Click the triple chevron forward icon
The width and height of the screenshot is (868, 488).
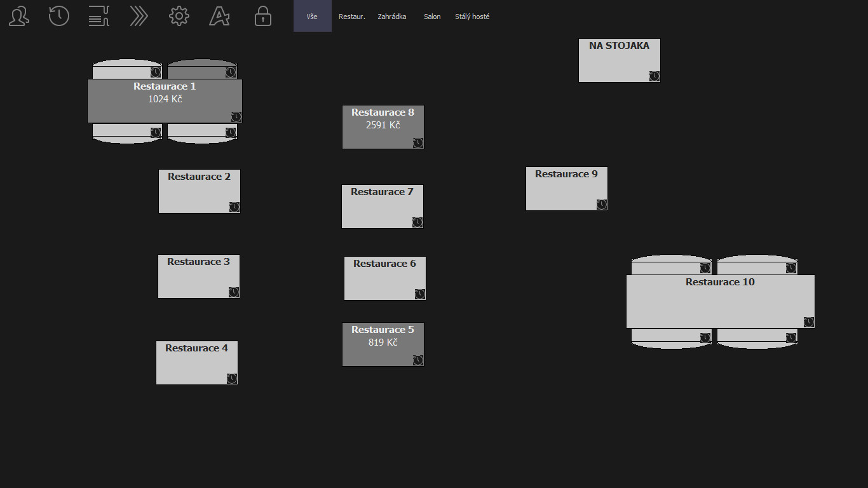pyautogui.click(x=139, y=16)
